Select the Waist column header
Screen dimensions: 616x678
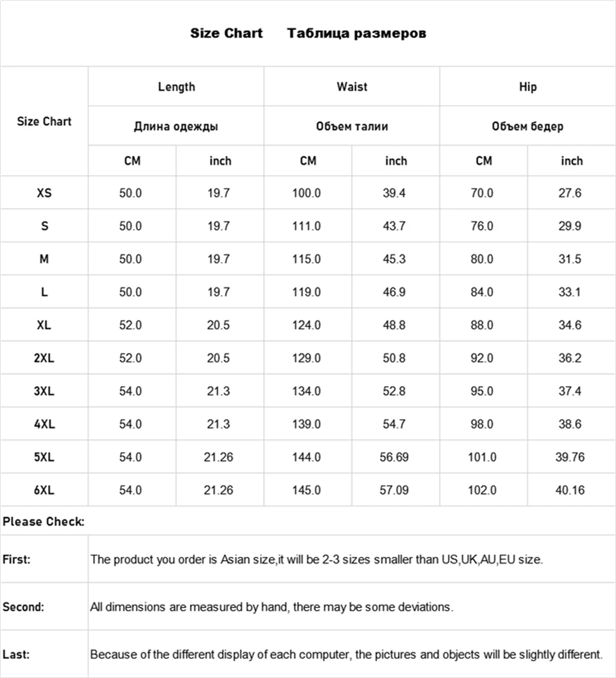(352, 87)
